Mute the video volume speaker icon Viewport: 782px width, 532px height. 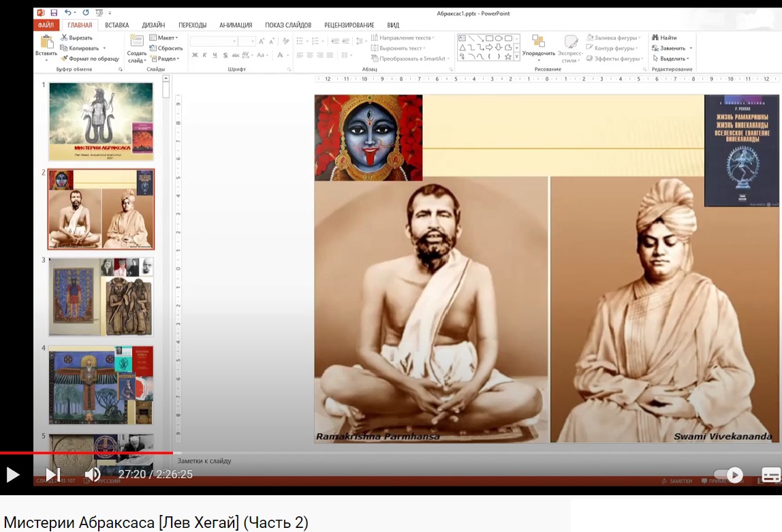click(x=92, y=475)
